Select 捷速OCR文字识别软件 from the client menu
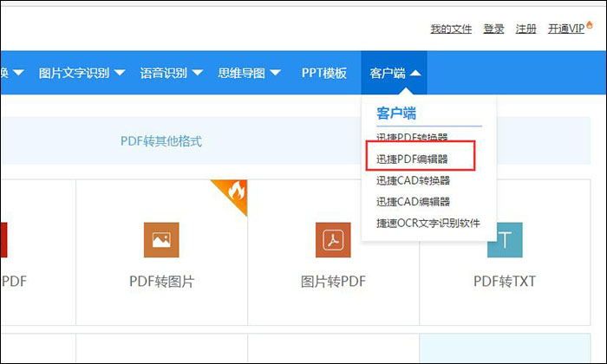This screenshot has height=364, width=607. pos(428,223)
